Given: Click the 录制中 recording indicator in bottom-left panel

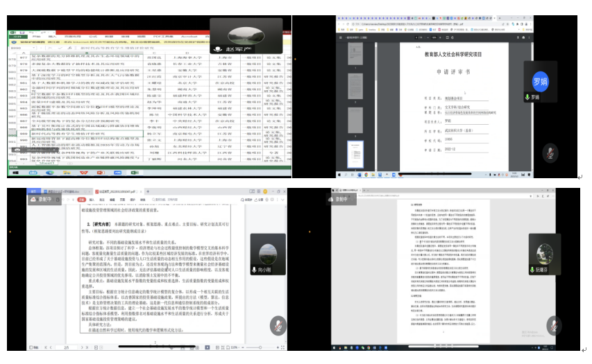Looking at the screenshot, I should click(x=41, y=198).
